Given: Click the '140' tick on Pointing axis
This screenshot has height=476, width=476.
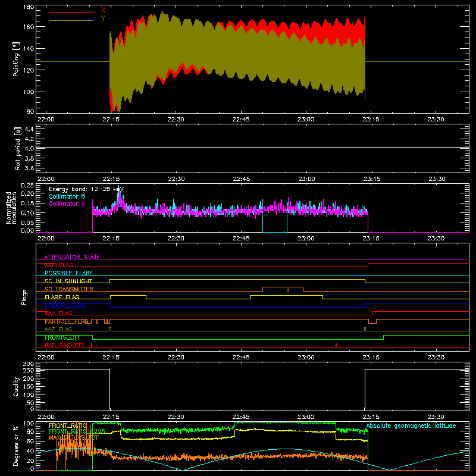Looking at the screenshot, I should click(29, 49).
